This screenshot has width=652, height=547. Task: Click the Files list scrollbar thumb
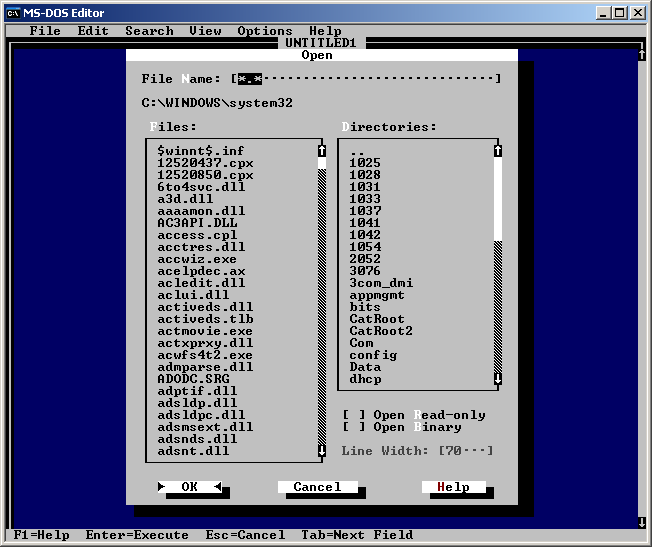[x=322, y=163]
